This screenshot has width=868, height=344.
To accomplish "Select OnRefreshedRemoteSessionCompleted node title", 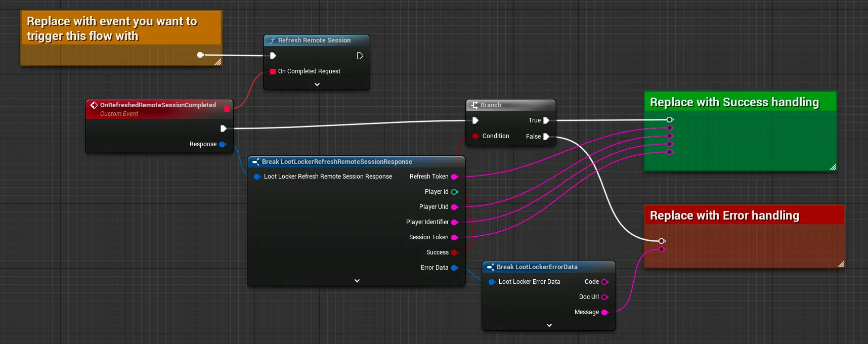I will (x=158, y=105).
